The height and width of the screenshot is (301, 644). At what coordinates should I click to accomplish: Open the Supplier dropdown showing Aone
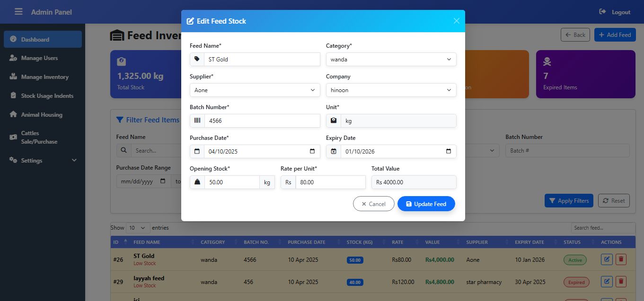255,90
